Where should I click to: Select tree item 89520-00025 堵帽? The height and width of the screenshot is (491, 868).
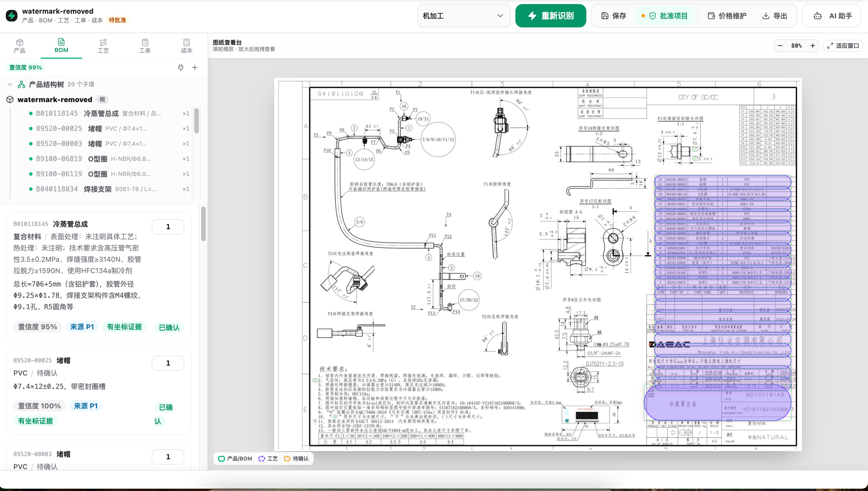click(x=110, y=129)
